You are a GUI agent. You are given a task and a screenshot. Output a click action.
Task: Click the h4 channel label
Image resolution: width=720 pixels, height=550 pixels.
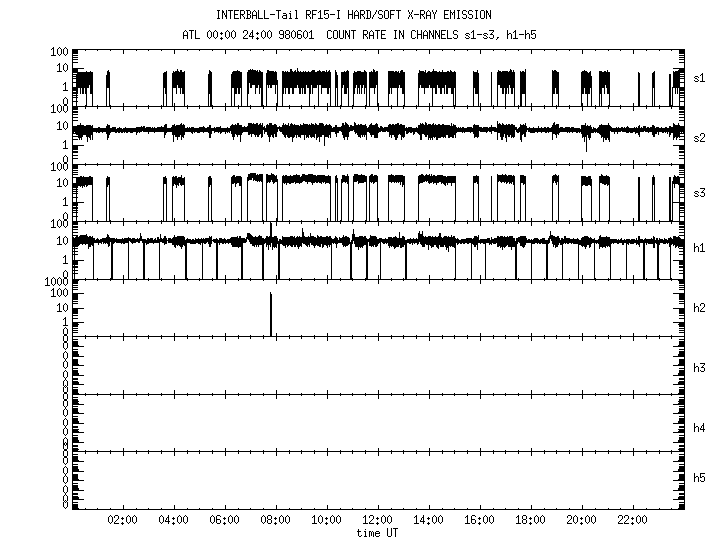point(700,427)
